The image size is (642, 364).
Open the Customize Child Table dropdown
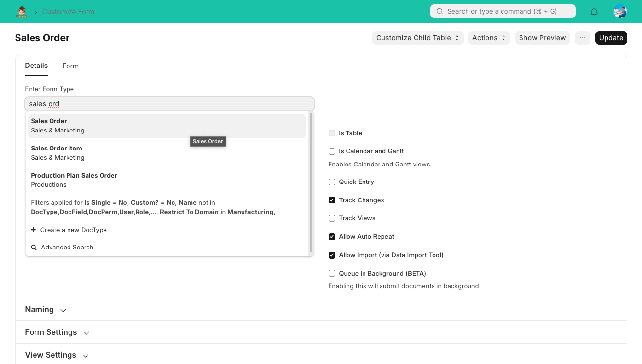click(417, 38)
